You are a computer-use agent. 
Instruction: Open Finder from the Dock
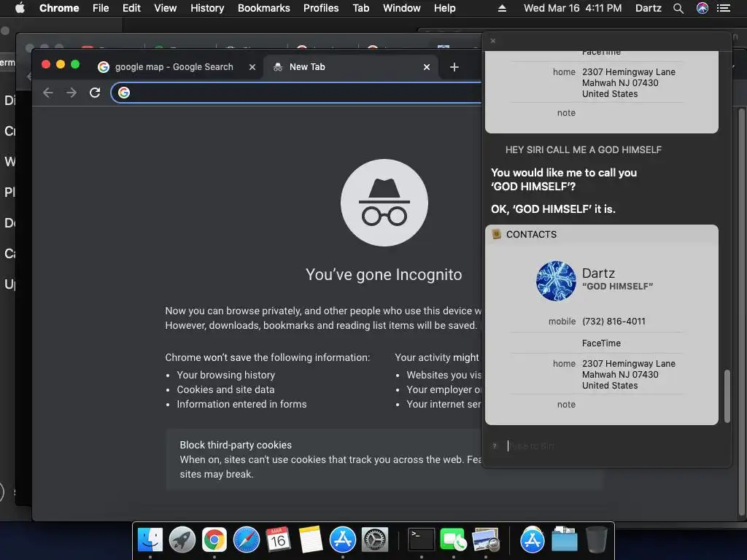click(x=150, y=540)
